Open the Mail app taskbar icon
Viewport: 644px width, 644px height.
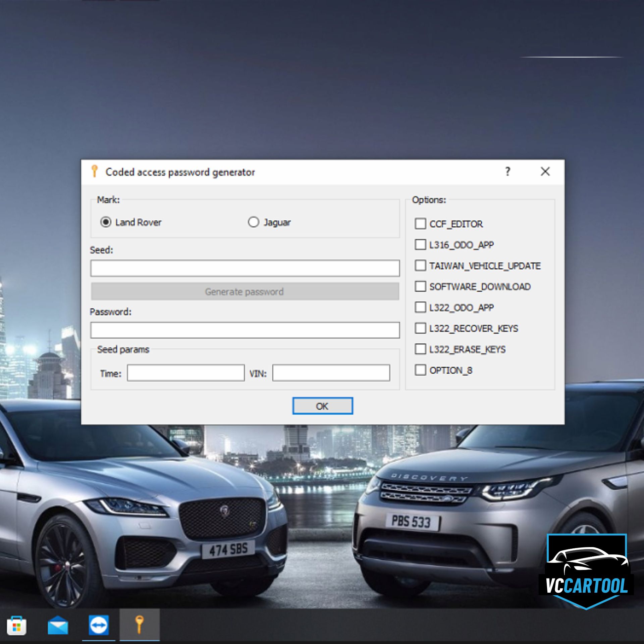[58, 625]
